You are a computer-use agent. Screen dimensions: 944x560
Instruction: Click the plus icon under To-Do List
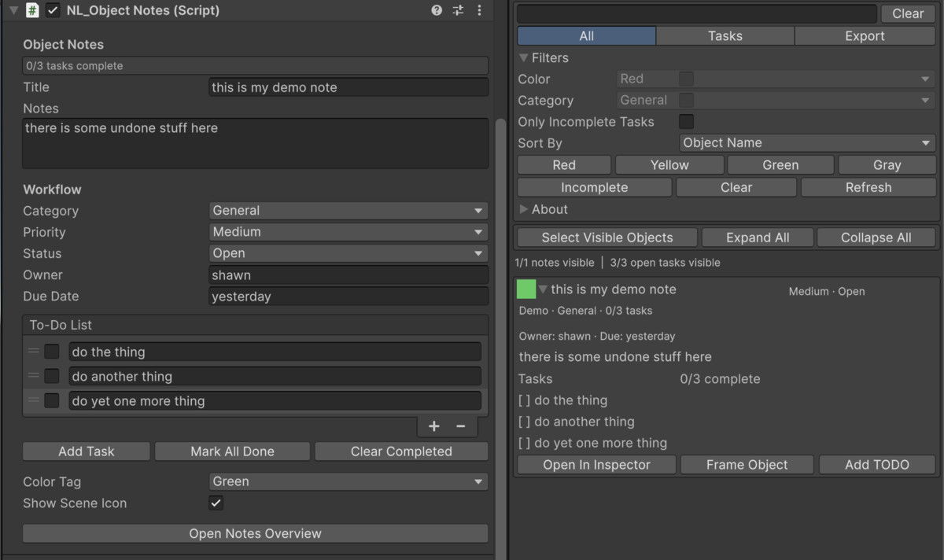(433, 426)
